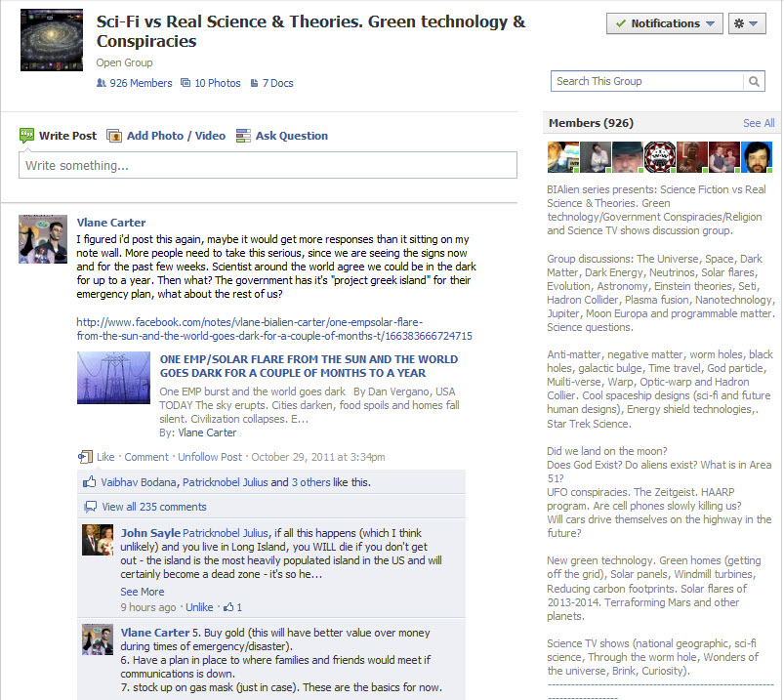Click the Like icon under Vlane's post
The image size is (784, 700).
[x=85, y=456]
